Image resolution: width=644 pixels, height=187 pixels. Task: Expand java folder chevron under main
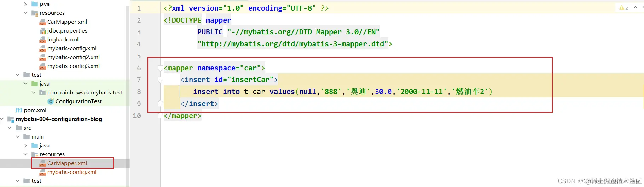coord(25,146)
